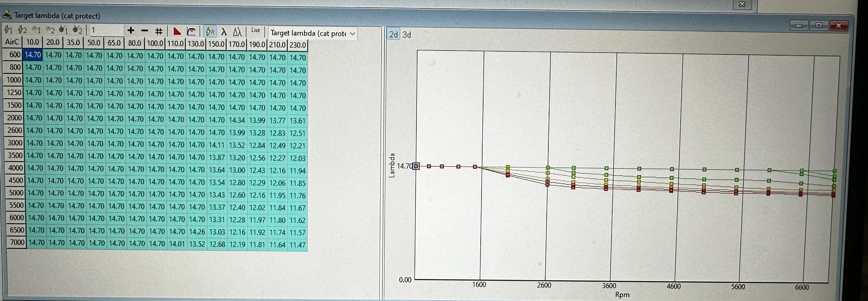Toggle the highlighted lightning display mode button

pos(210,32)
